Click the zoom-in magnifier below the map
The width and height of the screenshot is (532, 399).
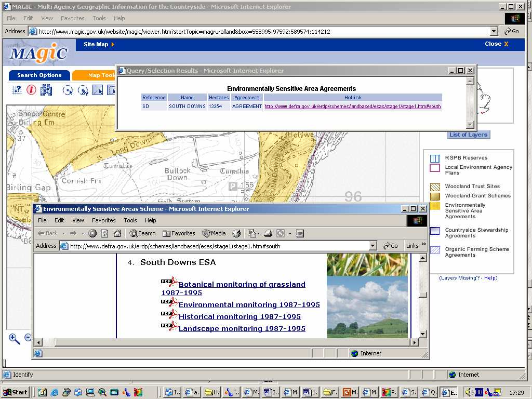coord(14,338)
